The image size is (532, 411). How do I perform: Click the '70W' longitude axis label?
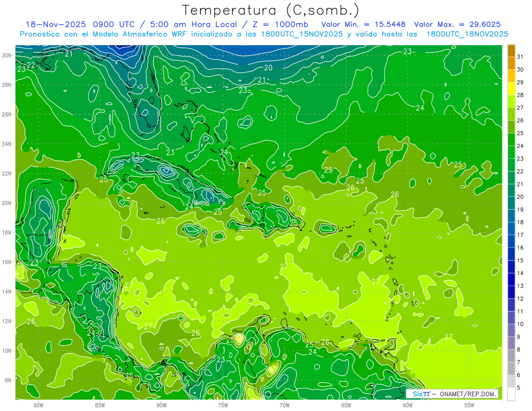pyautogui.click(x=285, y=405)
